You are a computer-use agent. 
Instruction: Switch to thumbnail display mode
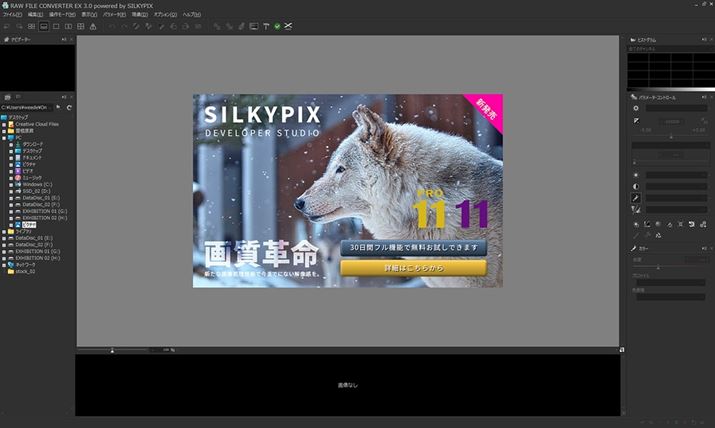31,26
